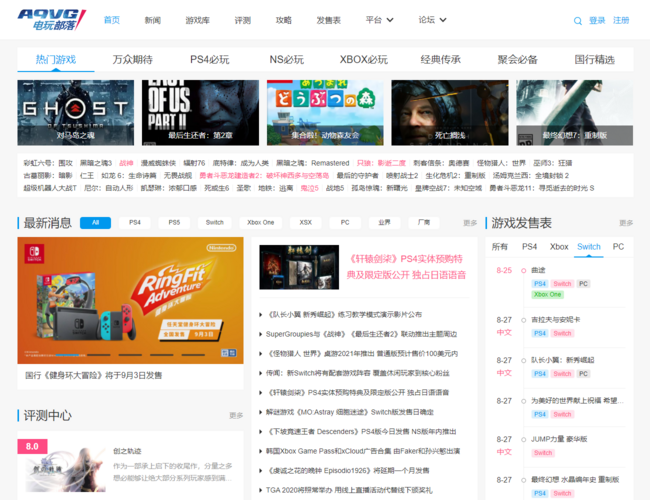Open 创之轨迹 review title

(x=127, y=451)
